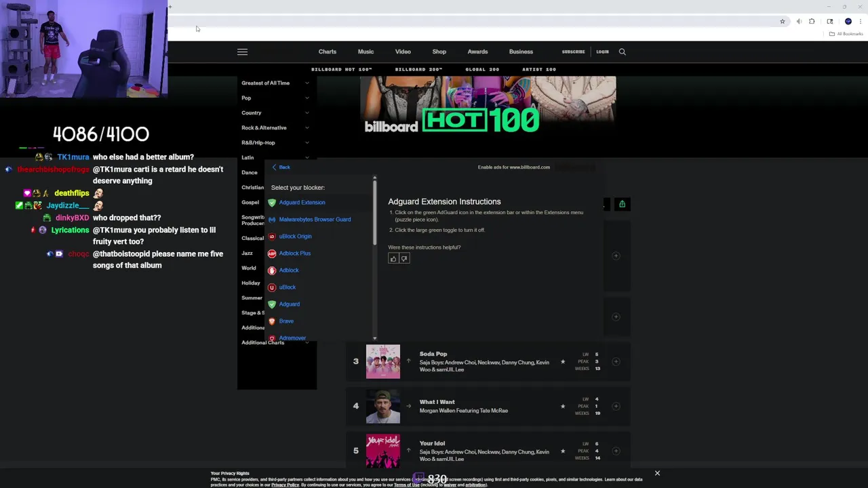
Task: Click the Your Idol album cover
Action: (x=383, y=451)
